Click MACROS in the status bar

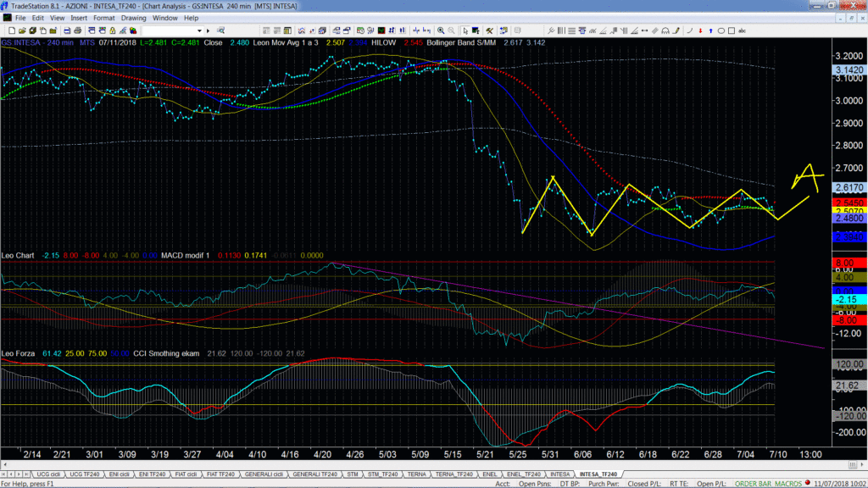[787, 484]
